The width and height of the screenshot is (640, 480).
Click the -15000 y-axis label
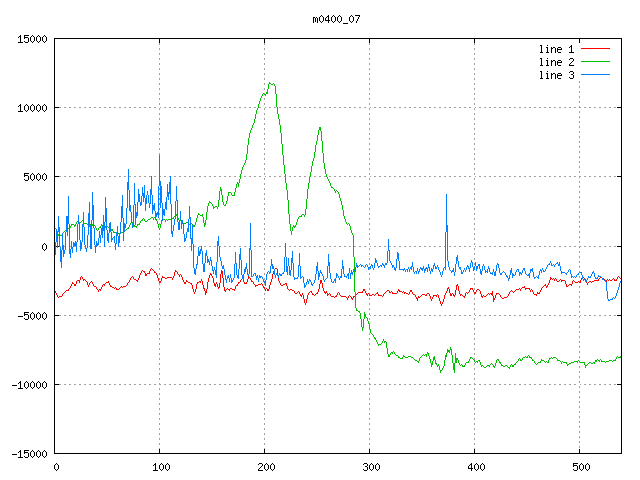(26, 454)
